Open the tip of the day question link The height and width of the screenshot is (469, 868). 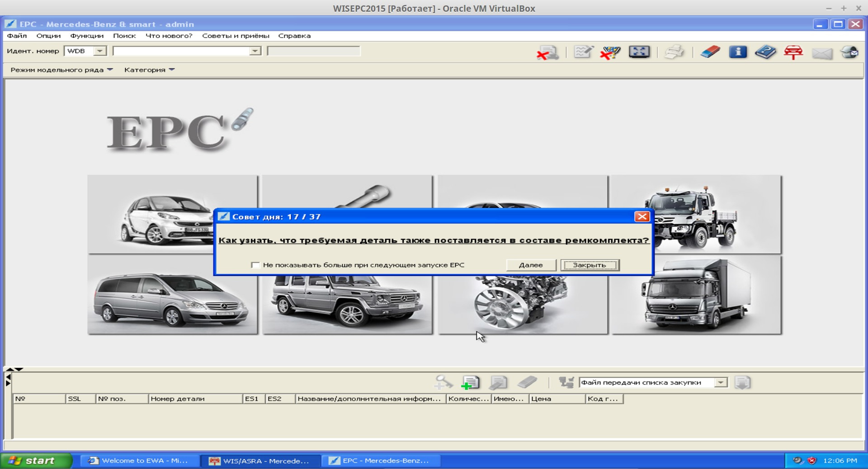(434, 240)
